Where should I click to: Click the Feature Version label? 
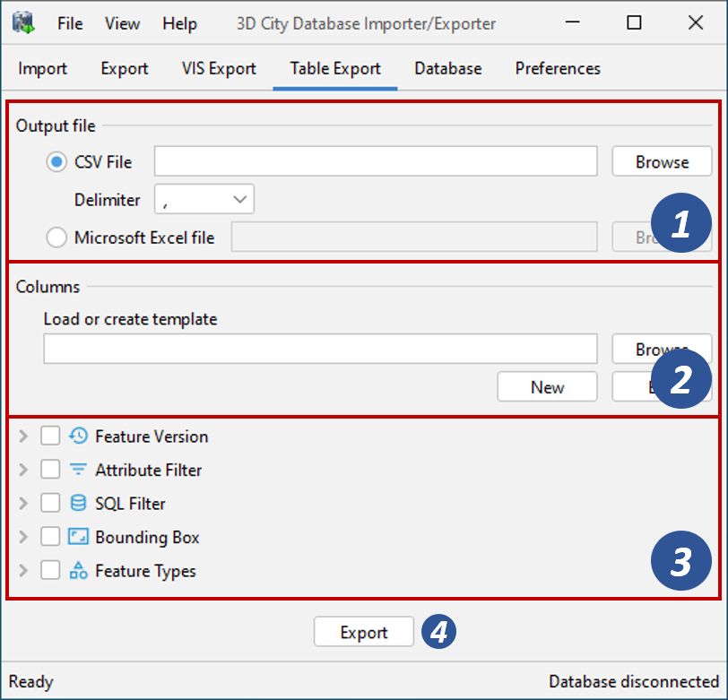click(x=152, y=436)
